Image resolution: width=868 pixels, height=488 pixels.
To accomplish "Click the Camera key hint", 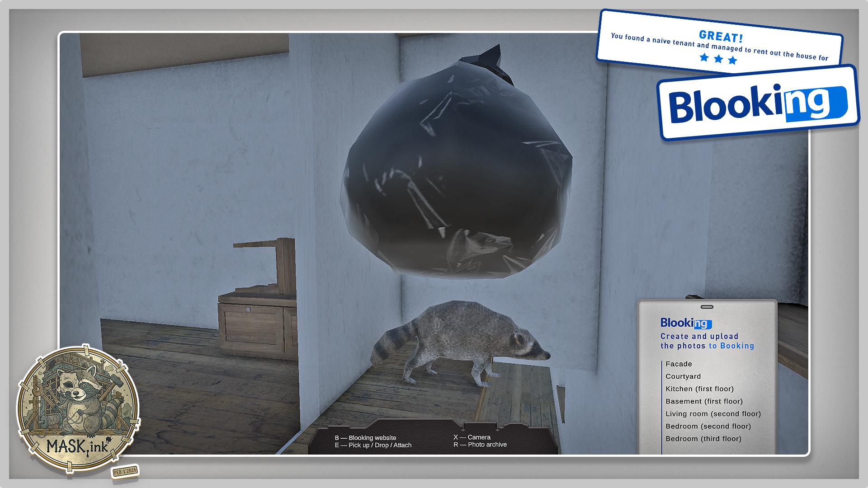I will (472, 437).
